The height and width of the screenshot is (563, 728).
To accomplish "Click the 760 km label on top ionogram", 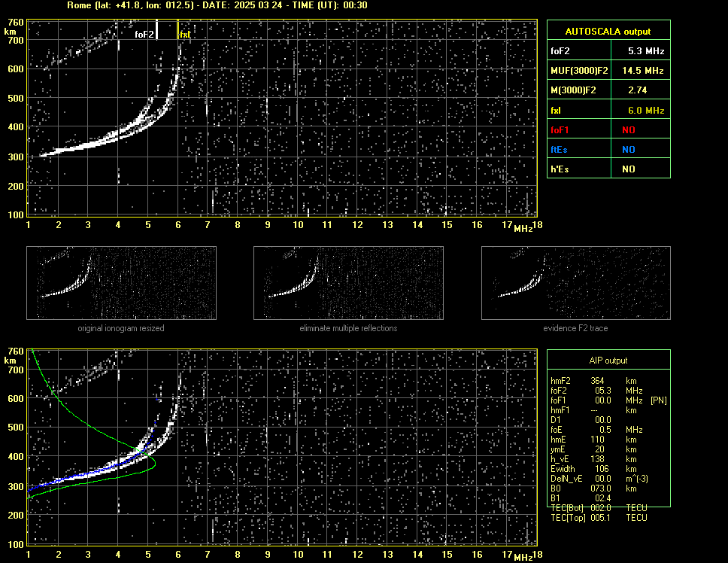I will pyautogui.click(x=16, y=23).
